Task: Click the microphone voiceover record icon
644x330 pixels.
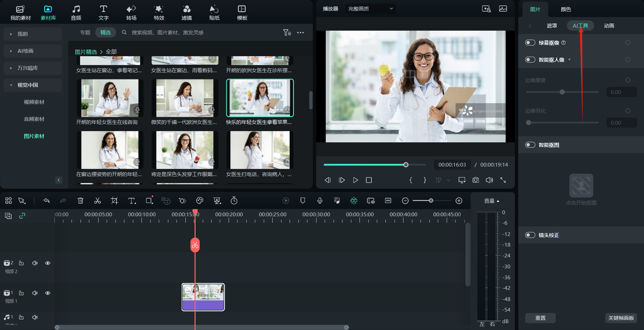Action: coord(320,201)
